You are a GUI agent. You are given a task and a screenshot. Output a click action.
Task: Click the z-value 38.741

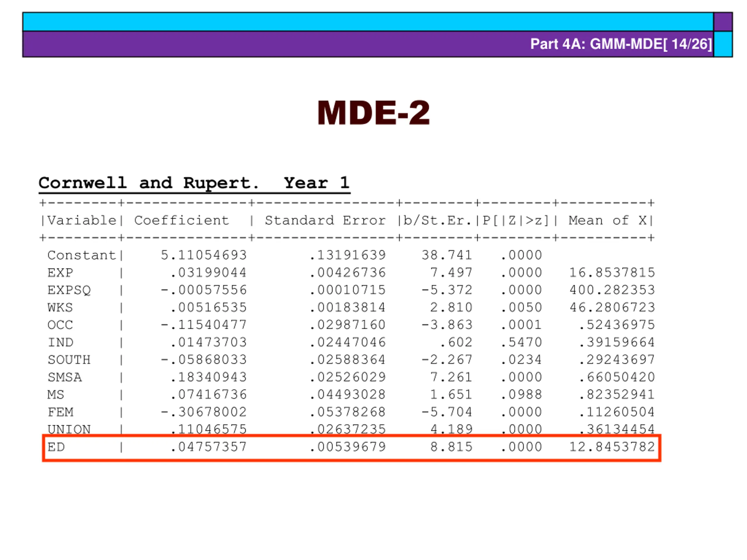pyautogui.click(x=447, y=255)
